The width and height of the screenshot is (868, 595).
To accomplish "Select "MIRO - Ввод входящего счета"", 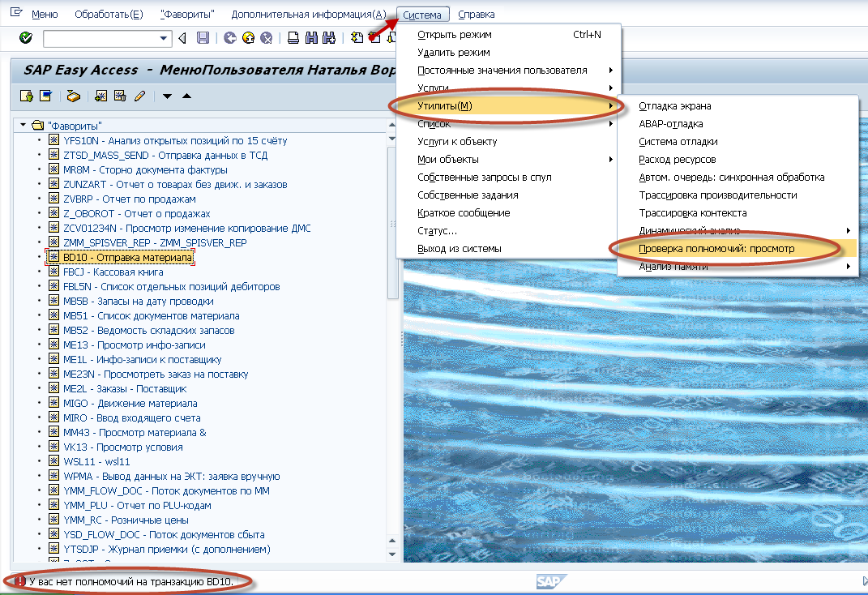I will pos(132,418).
